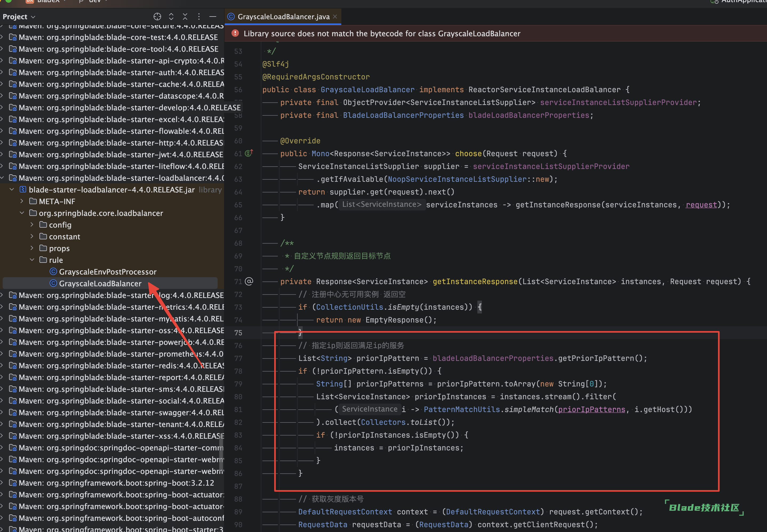Viewport: 767px width, 532px height.
Task: Click the @Slf4j annotation
Action: pos(275,64)
